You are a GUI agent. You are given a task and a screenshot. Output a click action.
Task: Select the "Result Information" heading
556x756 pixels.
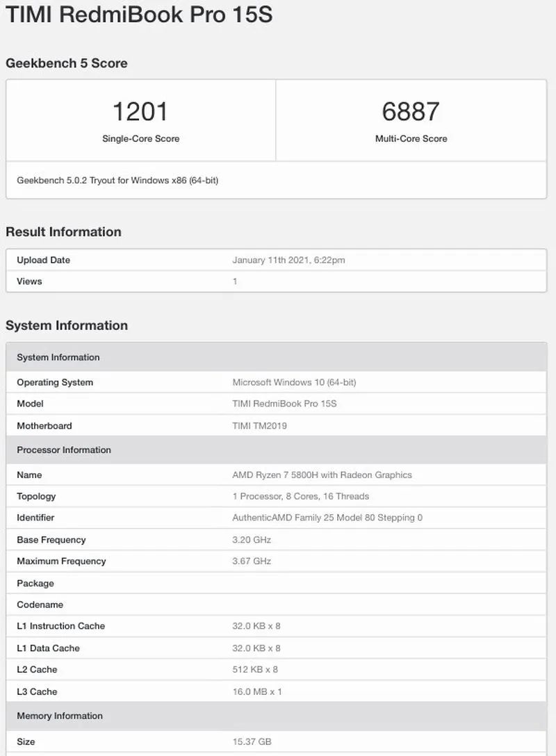(x=64, y=232)
